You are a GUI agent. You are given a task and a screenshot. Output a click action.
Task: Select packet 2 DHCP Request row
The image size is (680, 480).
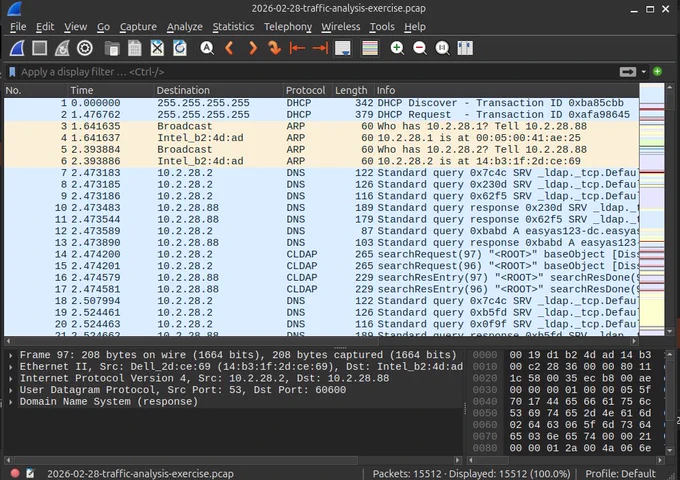click(x=321, y=114)
